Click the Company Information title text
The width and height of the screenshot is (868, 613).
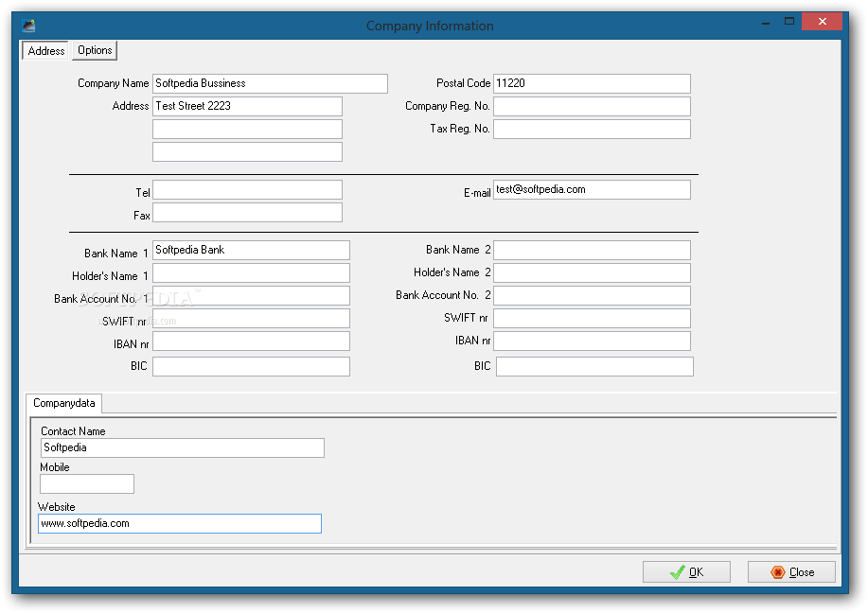pyautogui.click(x=430, y=26)
